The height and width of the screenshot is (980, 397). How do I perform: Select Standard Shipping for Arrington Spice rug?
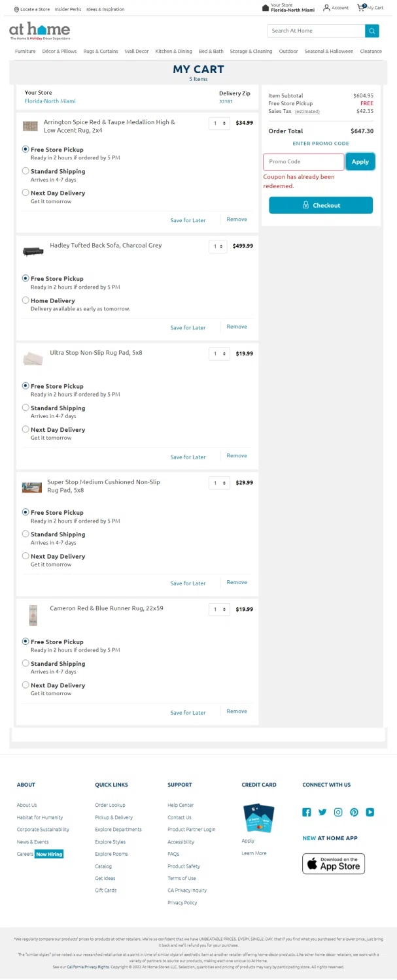(x=26, y=171)
